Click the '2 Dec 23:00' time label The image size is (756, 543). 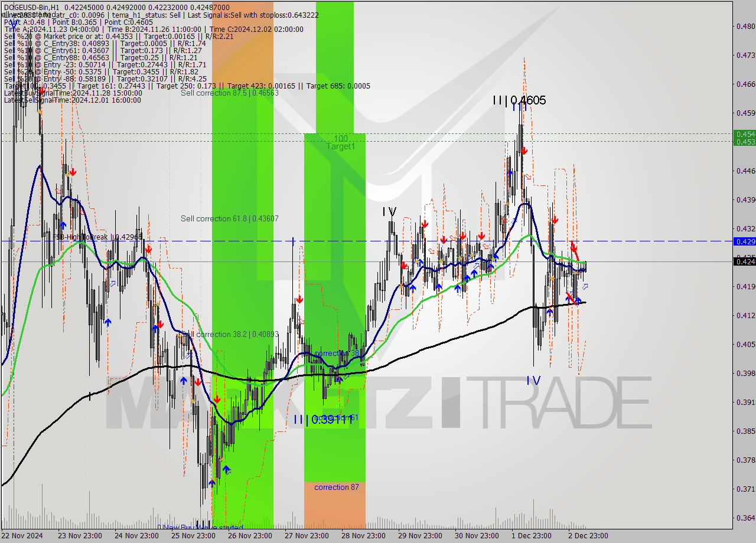pos(588,536)
